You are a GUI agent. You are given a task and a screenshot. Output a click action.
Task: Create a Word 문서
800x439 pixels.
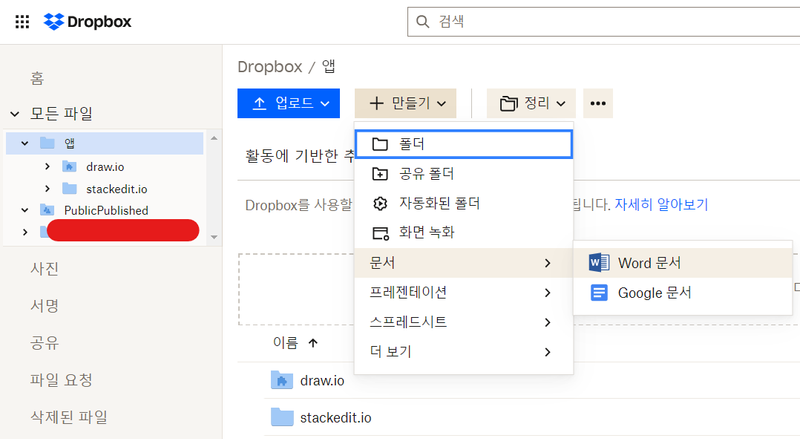tap(683, 263)
